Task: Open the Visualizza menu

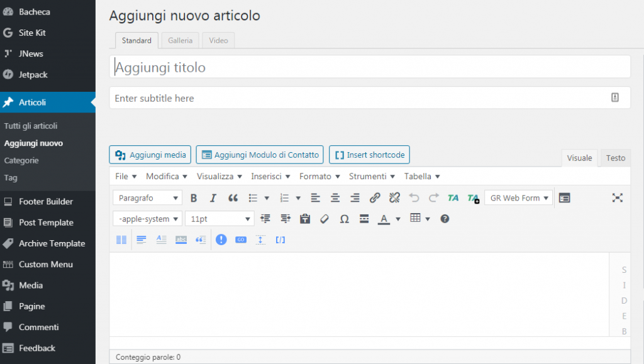Action: tap(219, 177)
